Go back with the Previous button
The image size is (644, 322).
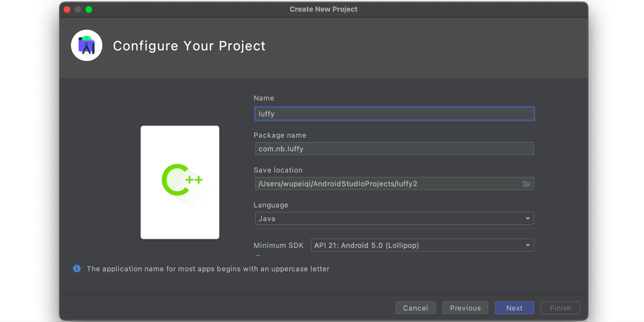tap(465, 308)
